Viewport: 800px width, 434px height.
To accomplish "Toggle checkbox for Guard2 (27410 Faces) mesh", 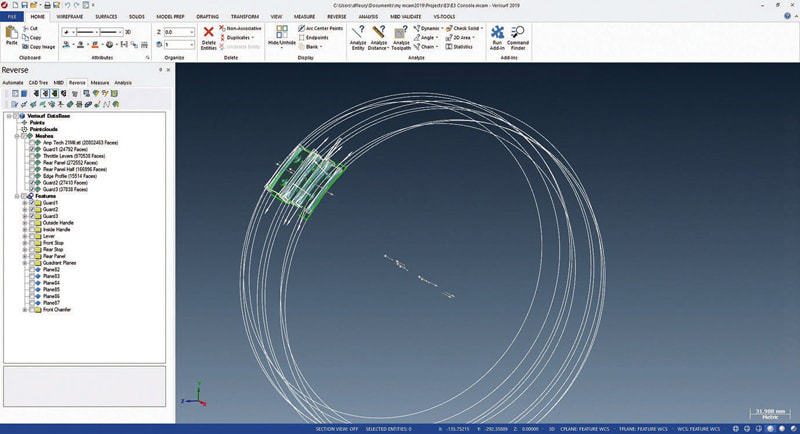I will [x=32, y=183].
